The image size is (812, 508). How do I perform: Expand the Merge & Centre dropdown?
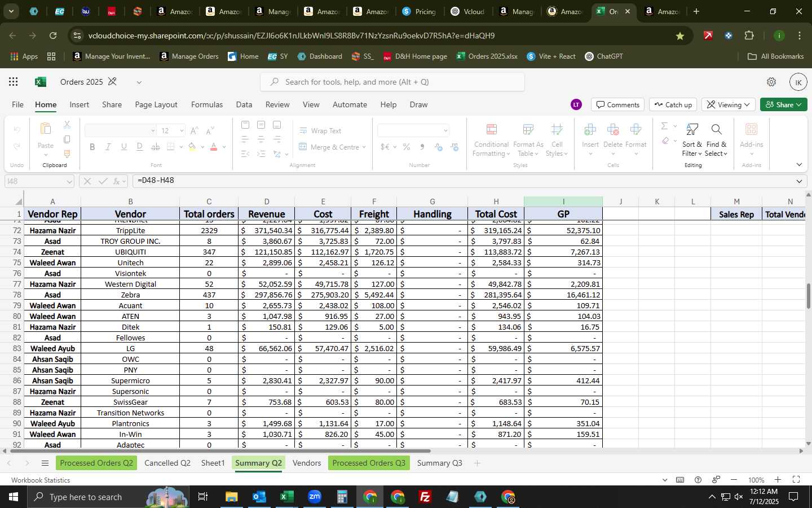pyautogui.click(x=364, y=147)
